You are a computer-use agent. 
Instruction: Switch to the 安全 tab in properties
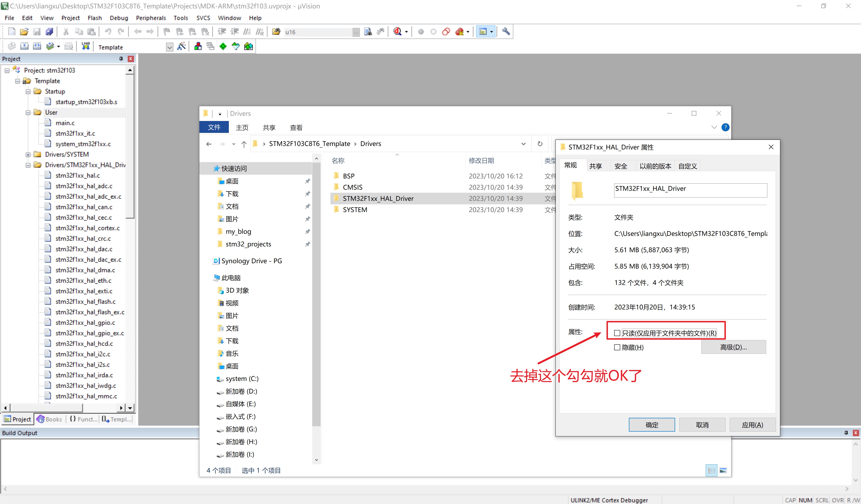coord(620,166)
